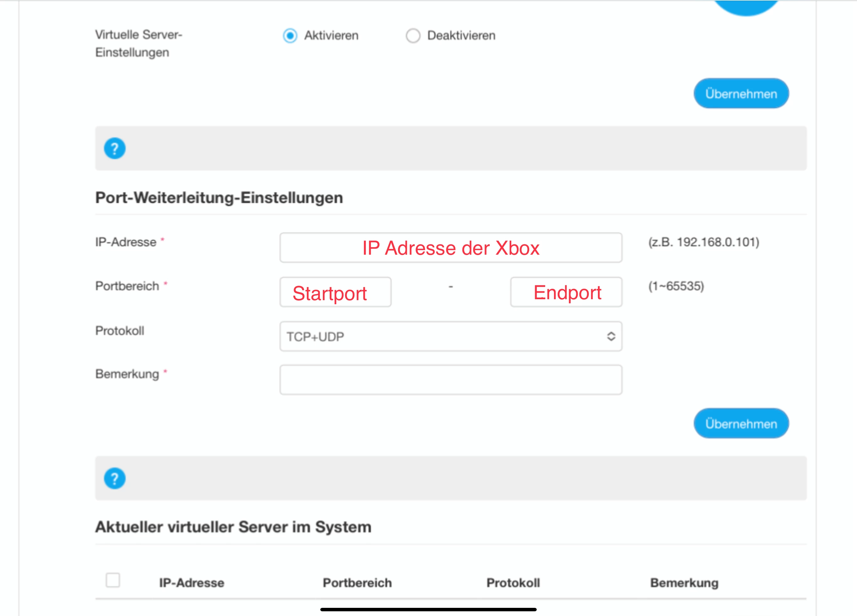The width and height of the screenshot is (857, 616).
Task: Select the Deaktivieren radio button
Action: (413, 36)
